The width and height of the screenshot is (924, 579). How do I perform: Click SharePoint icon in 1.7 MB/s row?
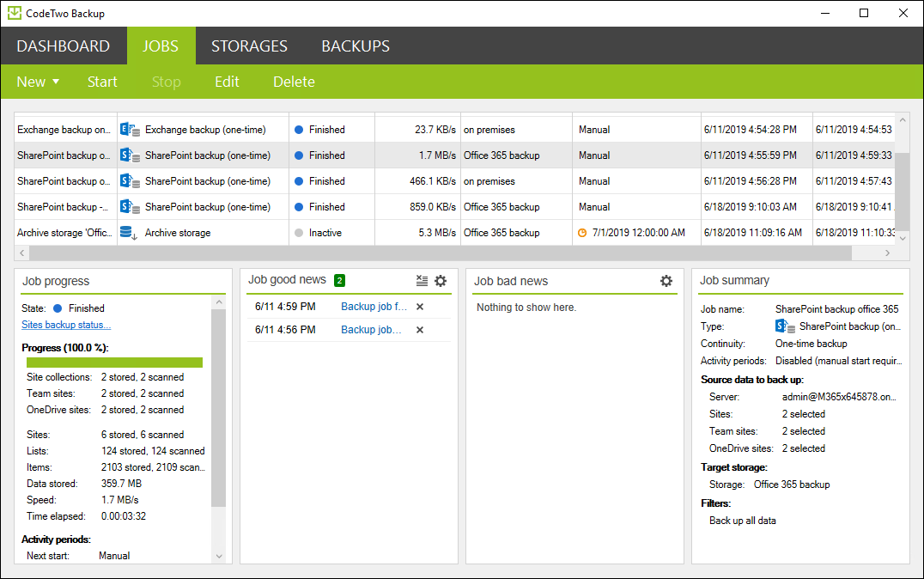pyautogui.click(x=130, y=155)
